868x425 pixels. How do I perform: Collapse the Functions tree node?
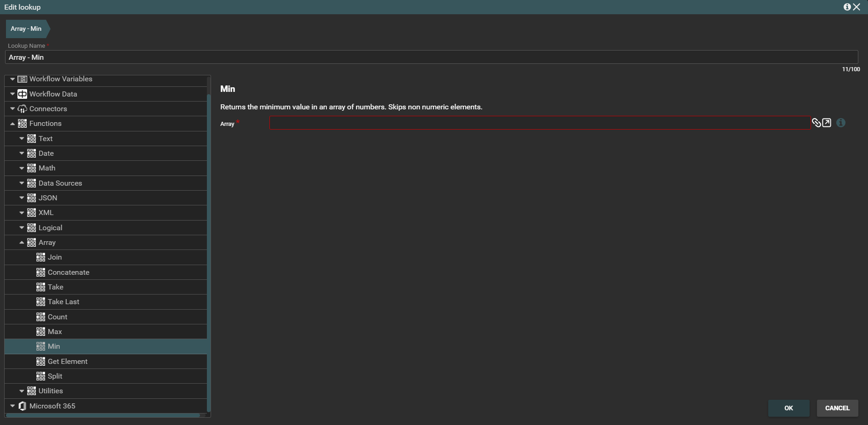tap(12, 124)
